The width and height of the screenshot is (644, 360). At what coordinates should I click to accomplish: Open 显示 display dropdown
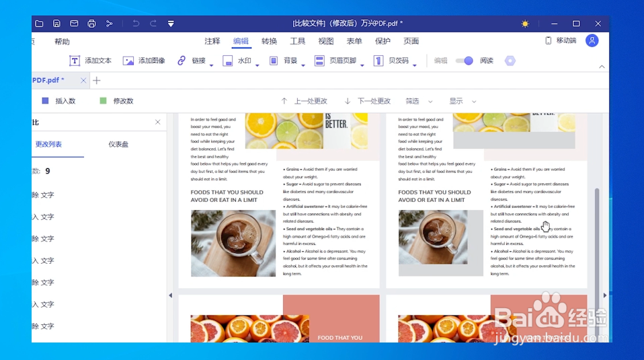(x=462, y=101)
